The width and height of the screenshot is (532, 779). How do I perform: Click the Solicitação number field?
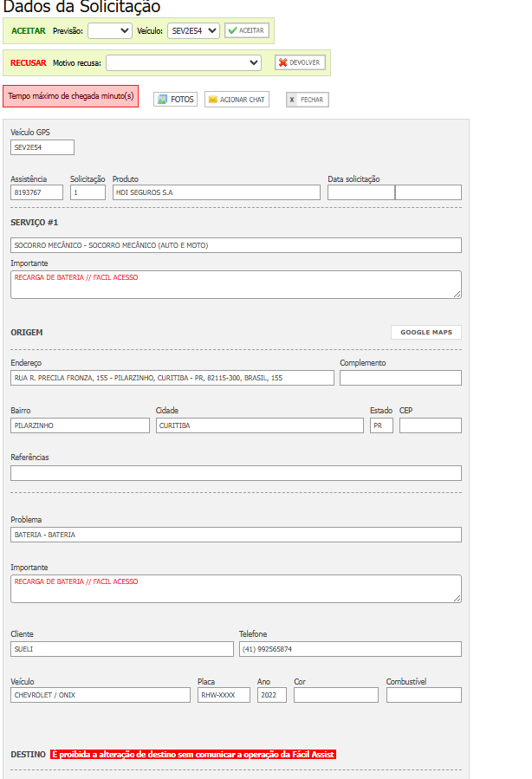pos(88,192)
